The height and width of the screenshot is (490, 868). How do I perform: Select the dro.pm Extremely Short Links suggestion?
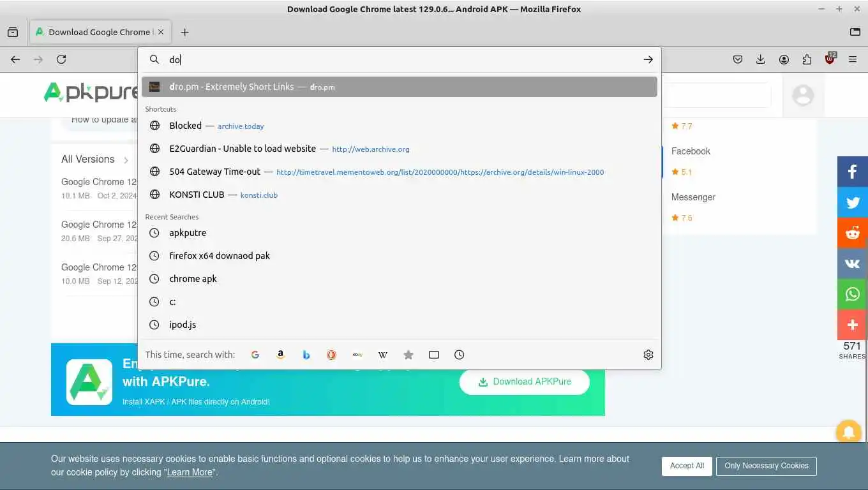pyautogui.click(x=400, y=87)
